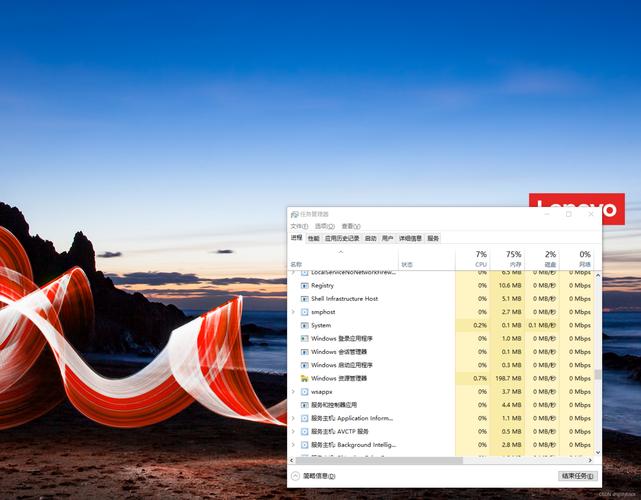Click the Windows 会话管理器 process icon

[305, 352]
